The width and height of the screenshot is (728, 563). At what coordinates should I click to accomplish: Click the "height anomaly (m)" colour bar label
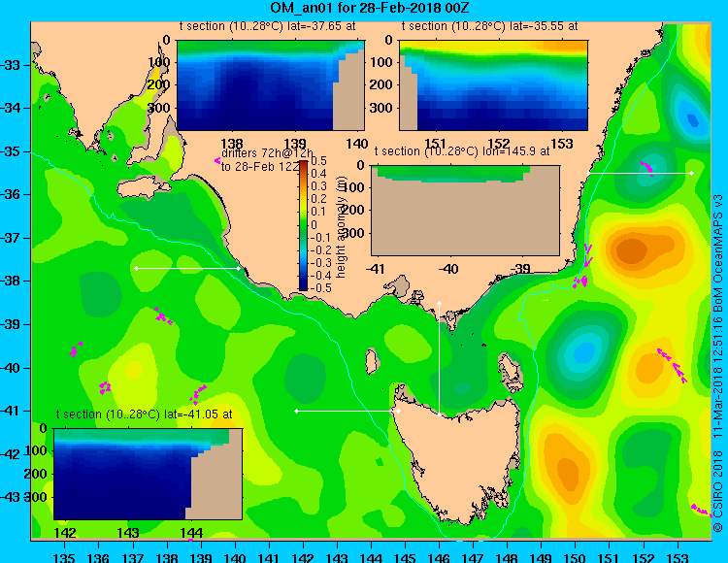tap(342, 229)
